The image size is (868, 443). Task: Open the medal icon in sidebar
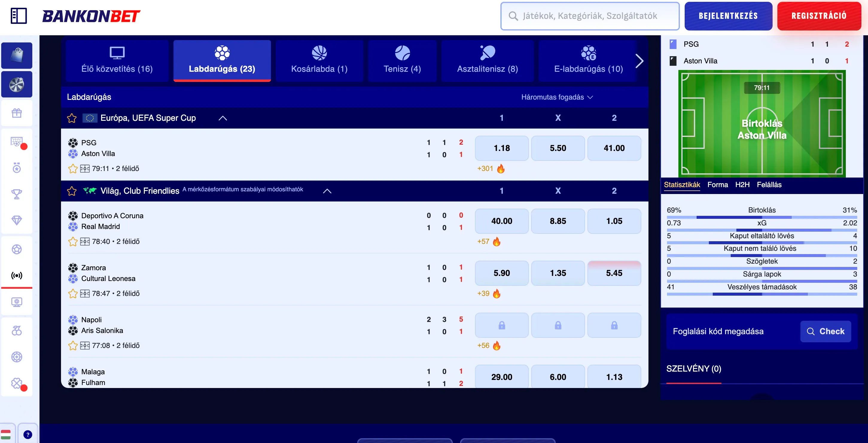[x=16, y=167]
